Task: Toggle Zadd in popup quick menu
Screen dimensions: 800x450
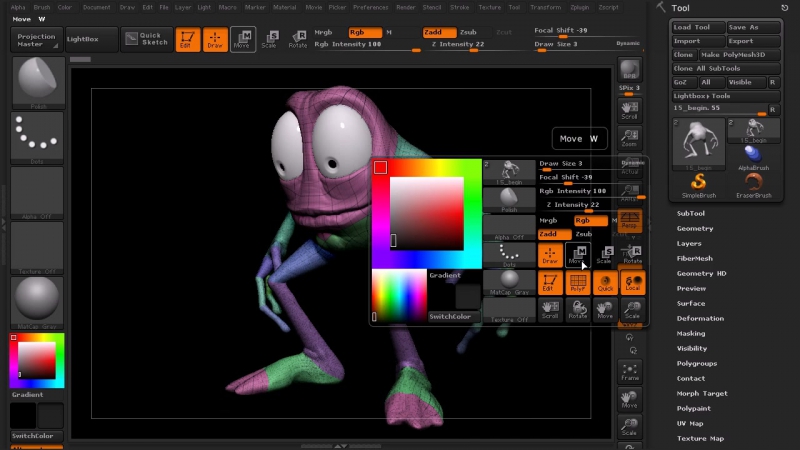Action: (555, 234)
